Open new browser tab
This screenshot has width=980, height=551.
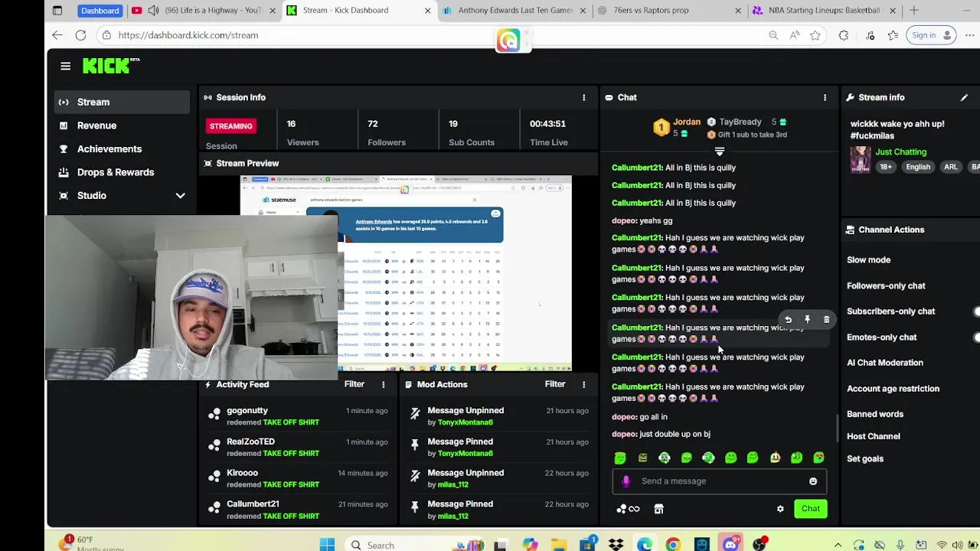coord(914,11)
